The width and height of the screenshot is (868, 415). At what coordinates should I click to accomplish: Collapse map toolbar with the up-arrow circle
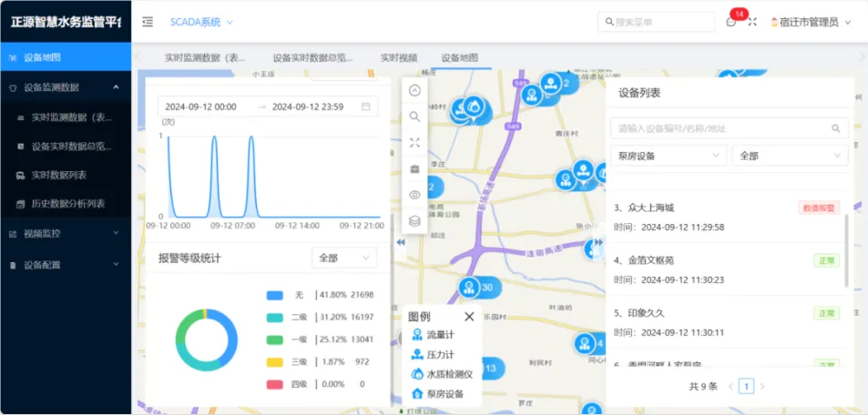coord(414,90)
